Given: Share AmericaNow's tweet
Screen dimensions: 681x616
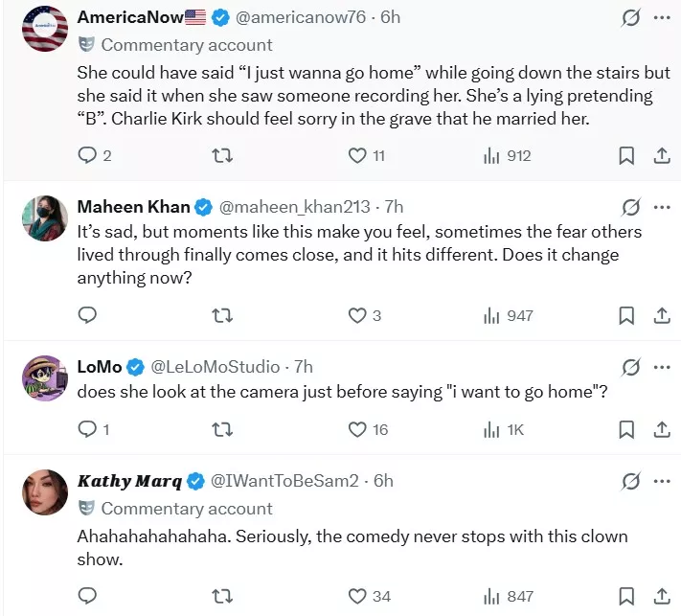Looking at the screenshot, I should click(661, 156).
